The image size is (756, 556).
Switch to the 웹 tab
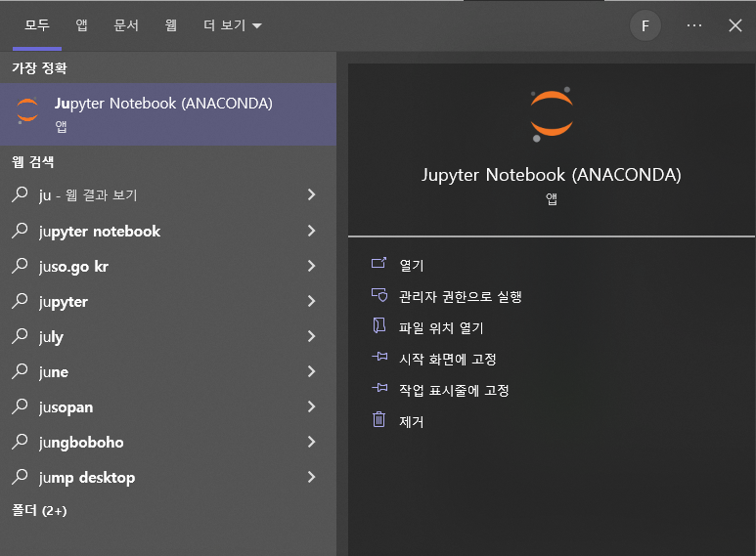pos(171,25)
